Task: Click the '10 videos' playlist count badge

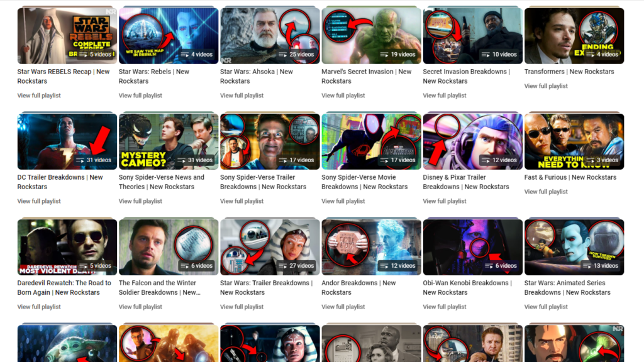Action: tap(499, 54)
